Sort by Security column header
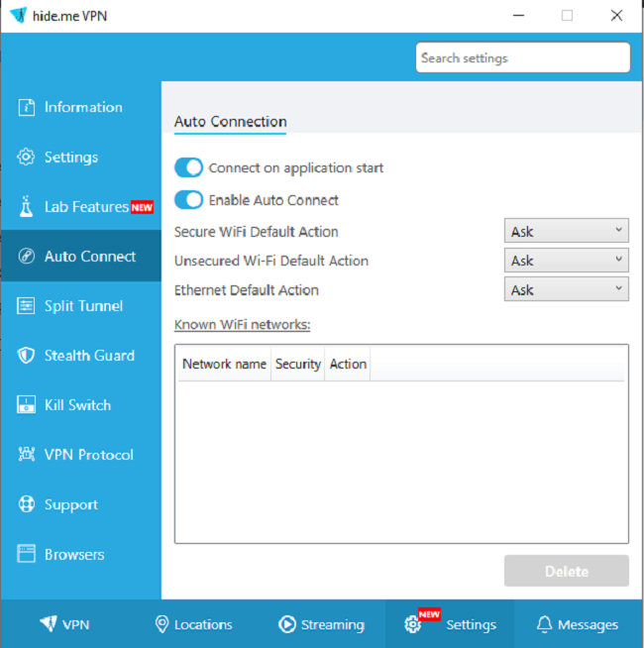 click(x=298, y=364)
